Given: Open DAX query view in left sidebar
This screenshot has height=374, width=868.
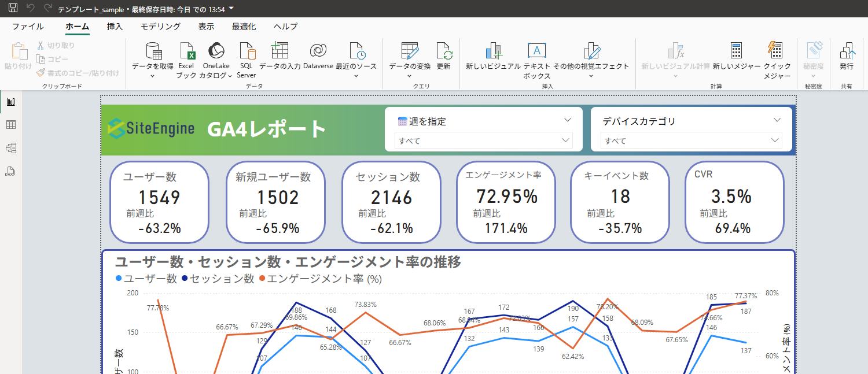Looking at the screenshot, I should [11, 171].
